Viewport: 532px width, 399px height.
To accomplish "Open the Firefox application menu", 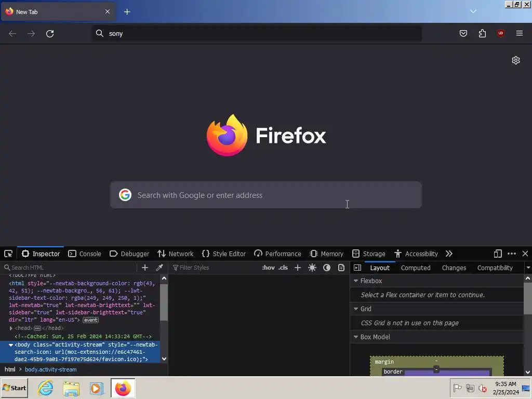I will [x=520, y=33].
